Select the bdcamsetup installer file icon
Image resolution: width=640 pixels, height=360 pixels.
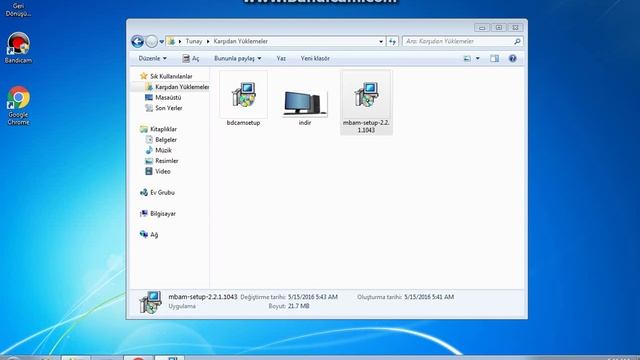tap(244, 94)
